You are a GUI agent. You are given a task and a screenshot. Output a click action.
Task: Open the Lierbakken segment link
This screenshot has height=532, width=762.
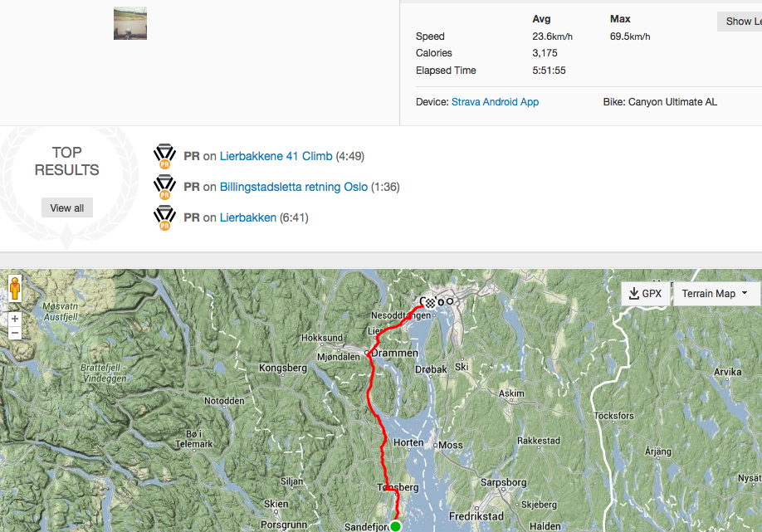[247, 217]
